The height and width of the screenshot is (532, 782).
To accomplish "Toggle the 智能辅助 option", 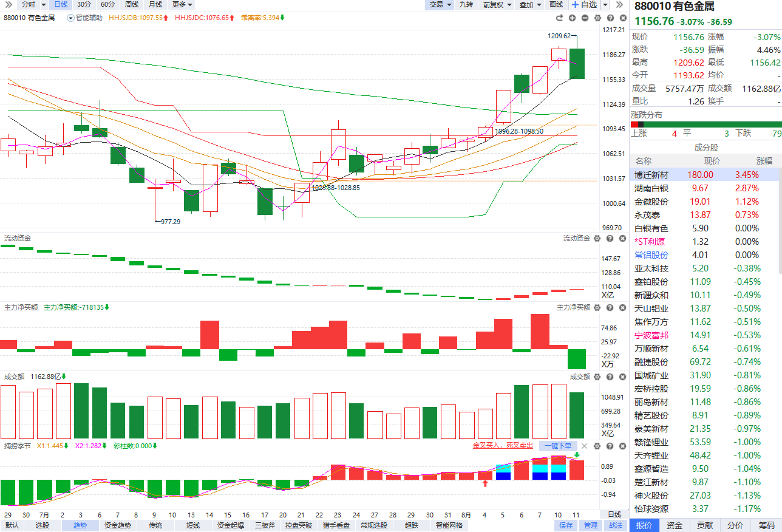I will coord(85,18).
